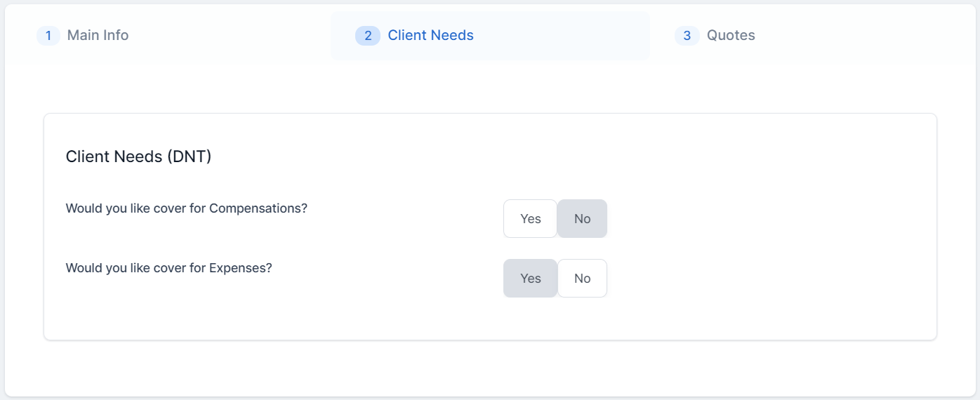Image resolution: width=980 pixels, height=400 pixels.
Task: Disable Expenses cover with No
Action: (582, 279)
